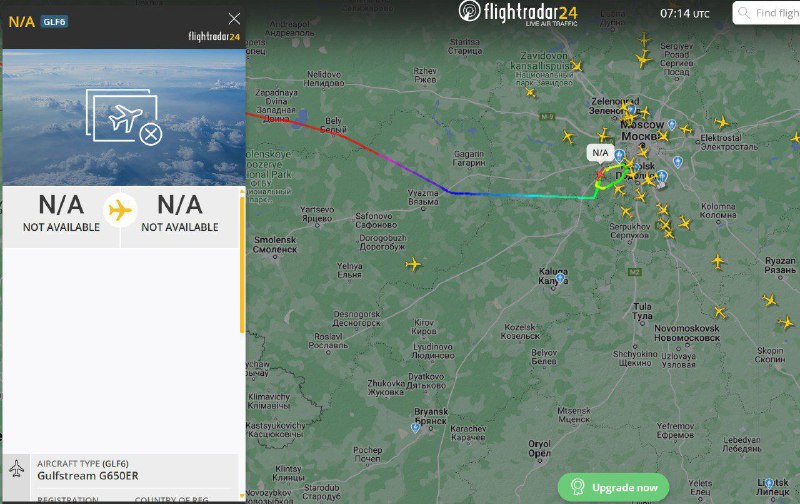
Task: Click the aircraft type icon beside Gulfstream G650ER
Action: tap(16, 468)
